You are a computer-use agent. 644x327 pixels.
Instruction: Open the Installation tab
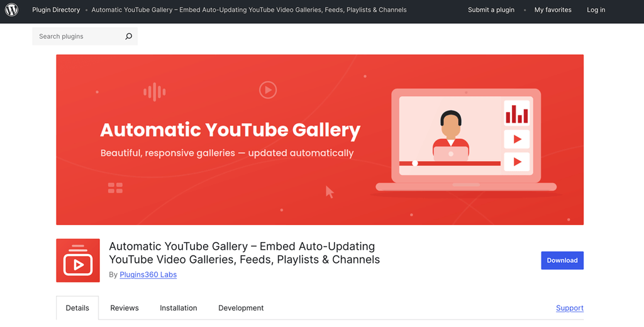[x=178, y=308]
